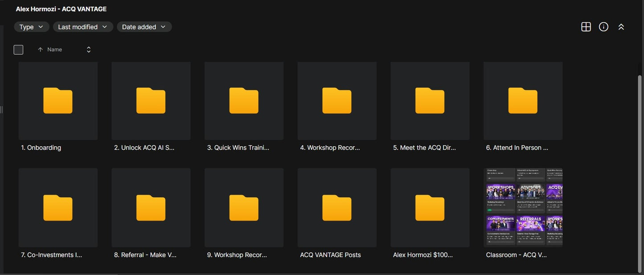
Task: Switch to grid layout view icon
Action: click(x=586, y=27)
